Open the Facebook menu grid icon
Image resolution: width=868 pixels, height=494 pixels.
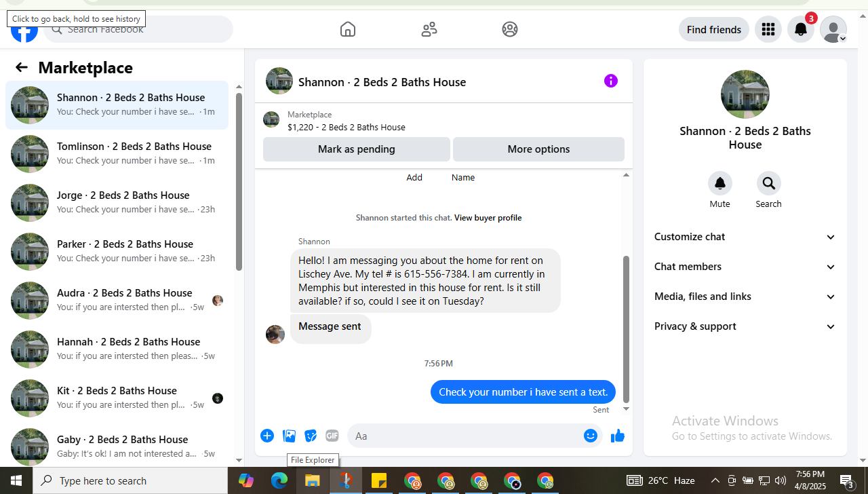pyautogui.click(x=768, y=29)
